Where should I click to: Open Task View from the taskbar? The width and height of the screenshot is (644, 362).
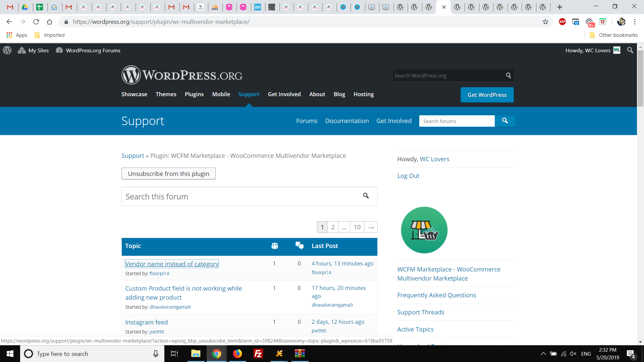pyautogui.click(x=174, y=354)
